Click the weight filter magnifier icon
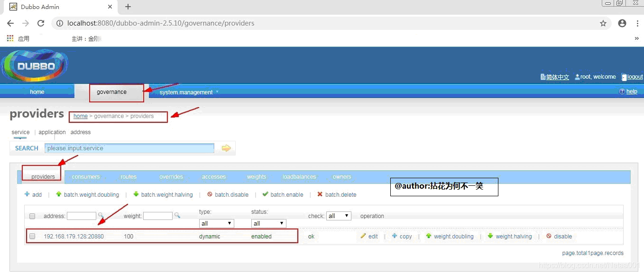 click(177, 215)
